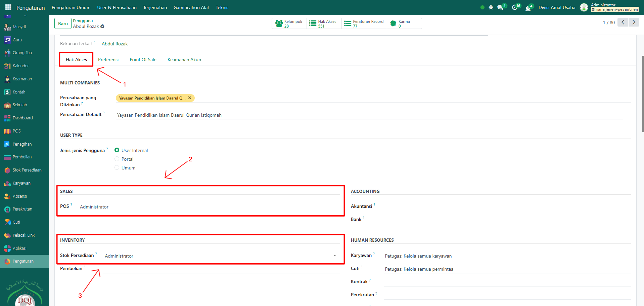Open the Stok Persediaan sidebar app
Screen dimensions: 644x306
click(x=27, y=170)
